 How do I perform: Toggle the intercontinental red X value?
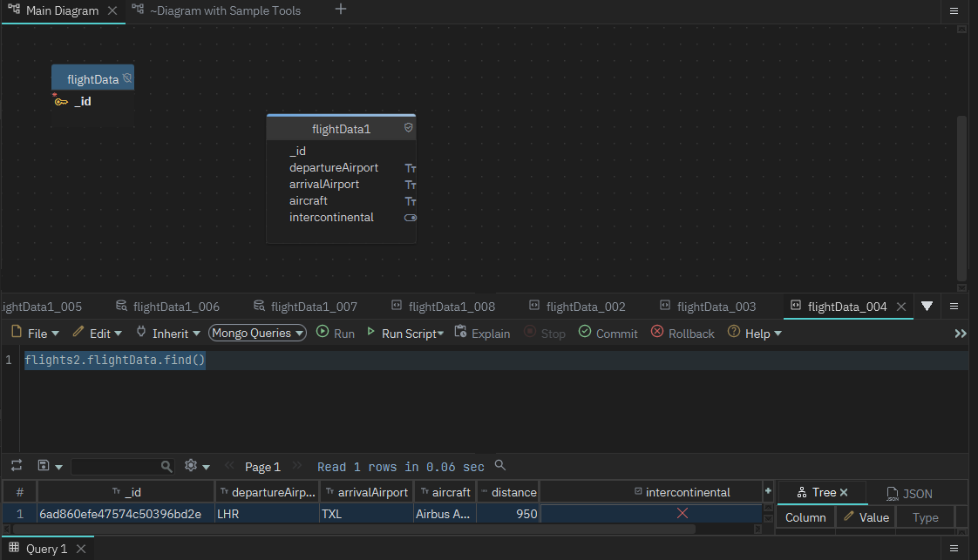[683, 513]
